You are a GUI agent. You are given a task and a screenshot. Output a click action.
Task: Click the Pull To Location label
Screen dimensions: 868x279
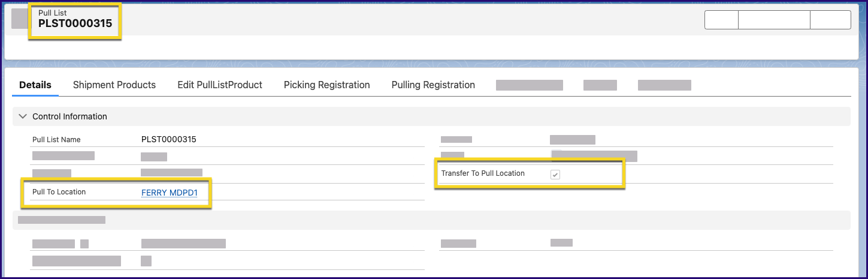click(59, 192)
